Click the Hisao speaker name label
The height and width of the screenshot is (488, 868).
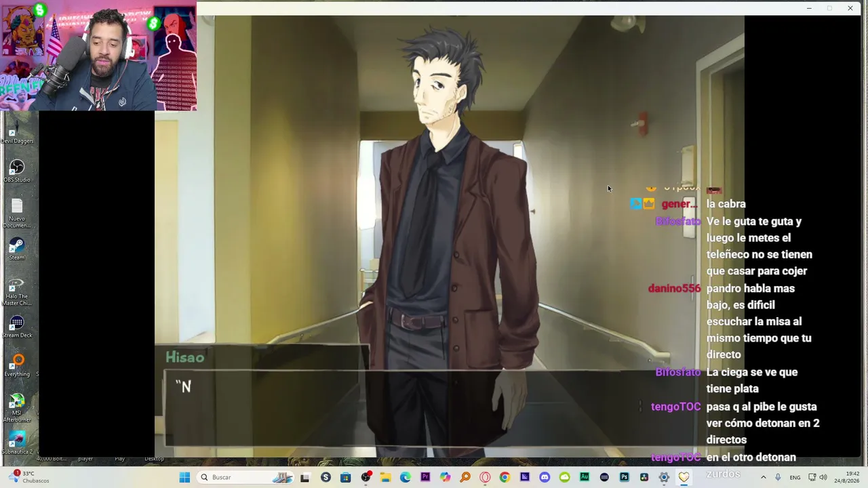pyautogui.click(x=184, y=357)
